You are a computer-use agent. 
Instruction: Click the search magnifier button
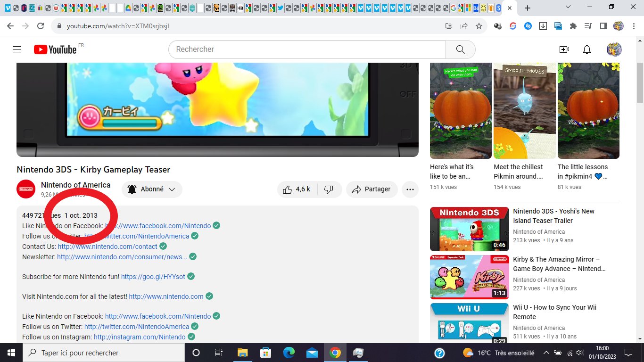tap(461, 49)
